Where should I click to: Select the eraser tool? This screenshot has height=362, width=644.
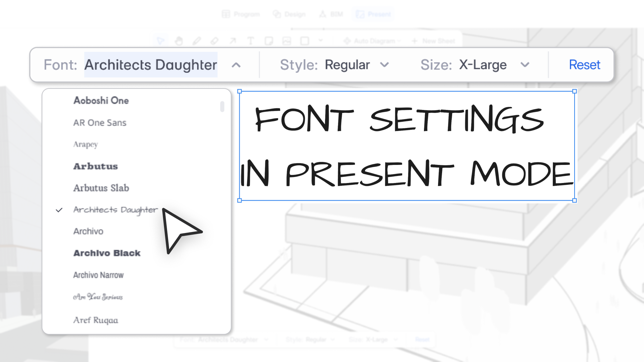(x=214, y=41)
